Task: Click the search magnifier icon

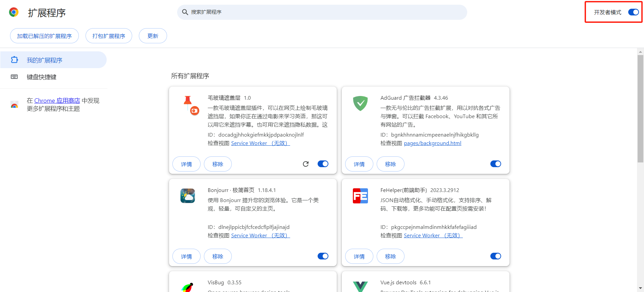Action: (185, 12)
